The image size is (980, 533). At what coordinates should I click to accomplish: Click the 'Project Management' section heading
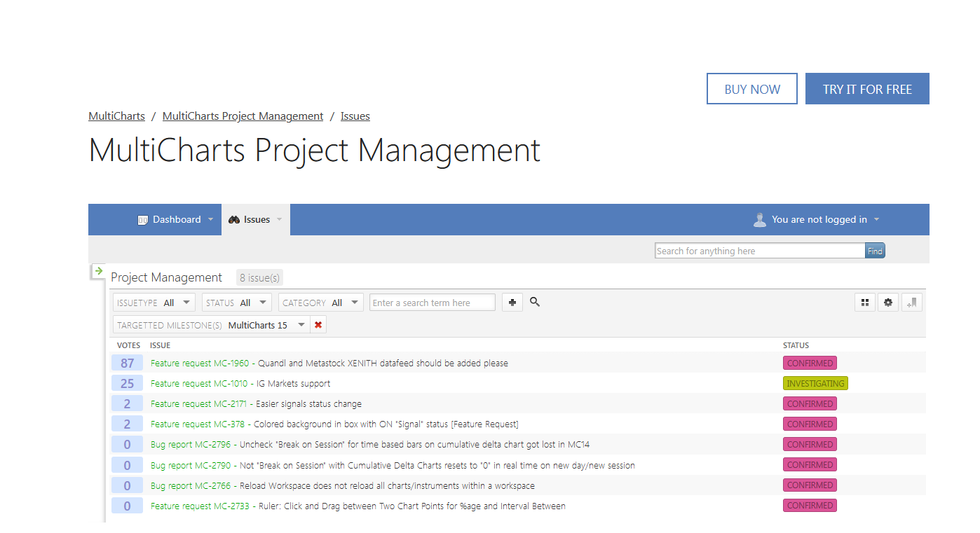166,278
